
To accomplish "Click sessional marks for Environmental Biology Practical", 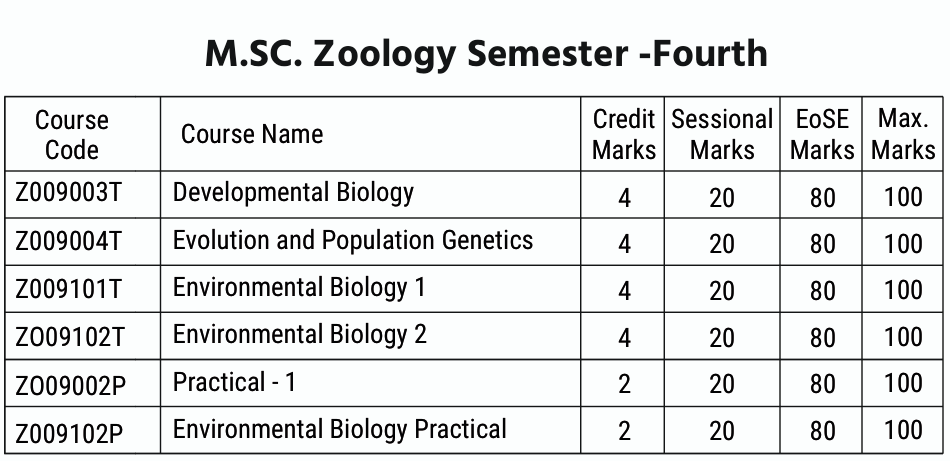I will [x=722, y=432].
